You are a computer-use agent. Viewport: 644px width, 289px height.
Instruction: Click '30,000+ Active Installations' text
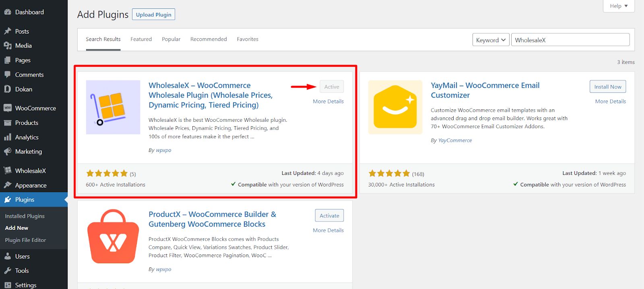(401, 184)
